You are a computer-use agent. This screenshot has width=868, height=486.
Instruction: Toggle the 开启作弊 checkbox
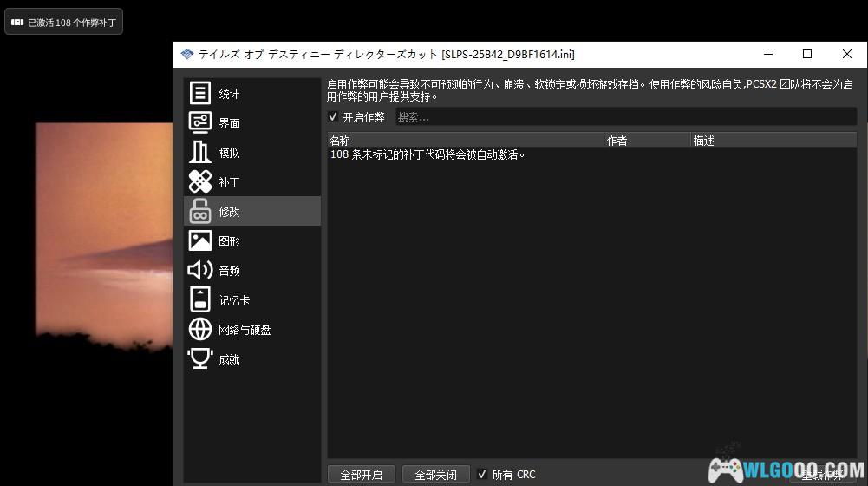click(334, 117)
